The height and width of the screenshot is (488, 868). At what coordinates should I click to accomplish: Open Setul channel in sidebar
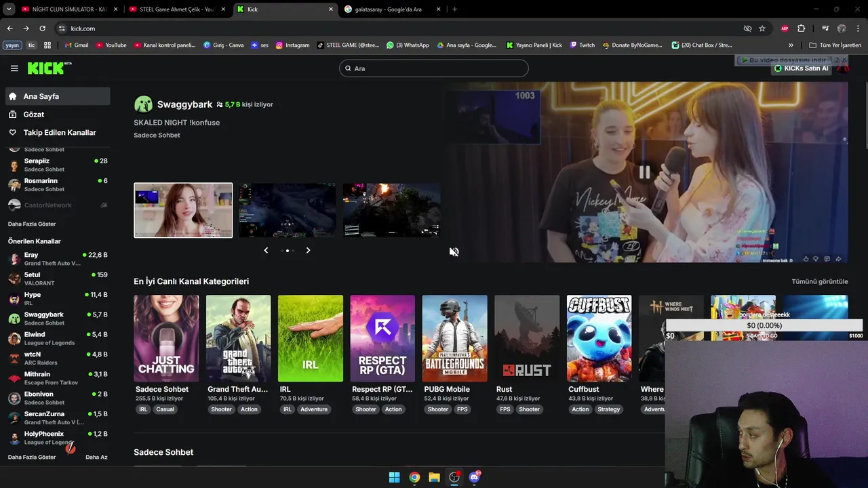[x=58, y=279]
